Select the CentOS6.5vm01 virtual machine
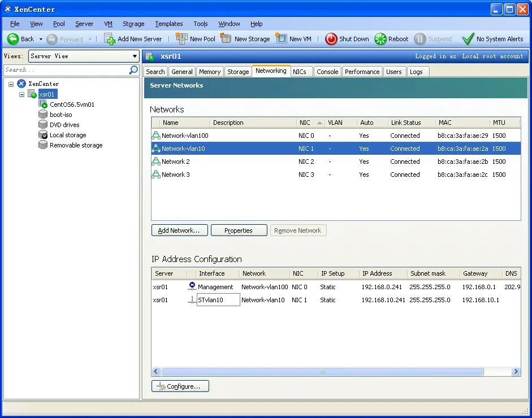This screenshot has height=418, width=532. point(71,104)
